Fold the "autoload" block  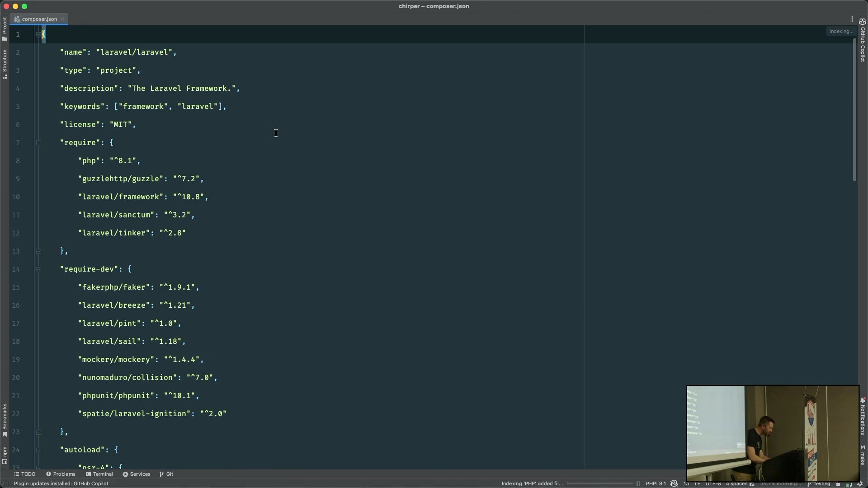(x=38, y=450)
